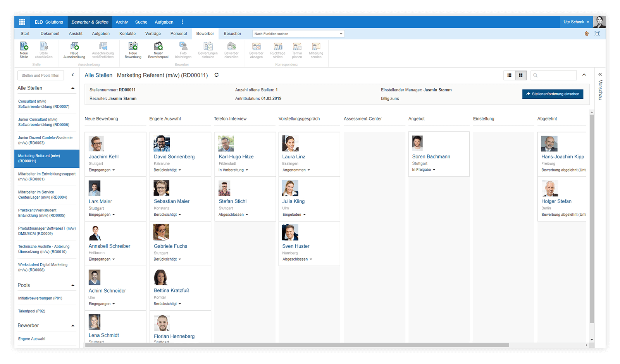Collapse the Alle Stellen sidebar section
The width and height of the screenshot is (620, 364).
(73, 88)
